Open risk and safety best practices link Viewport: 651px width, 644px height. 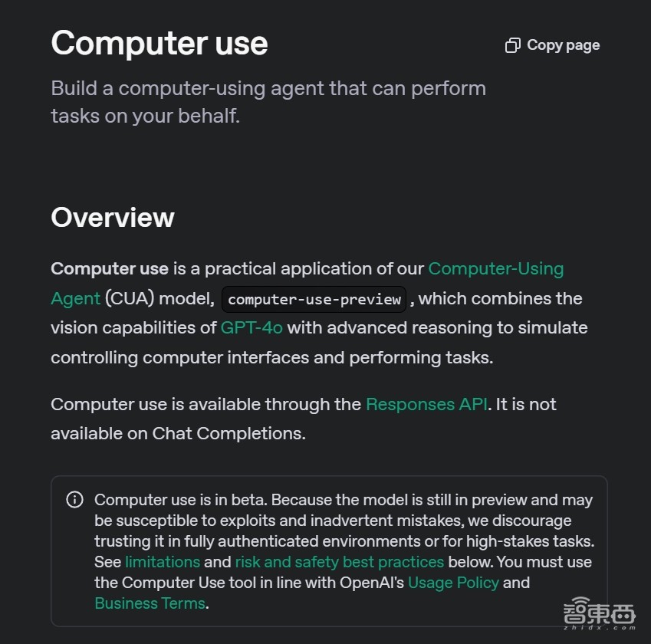(339, 562)
